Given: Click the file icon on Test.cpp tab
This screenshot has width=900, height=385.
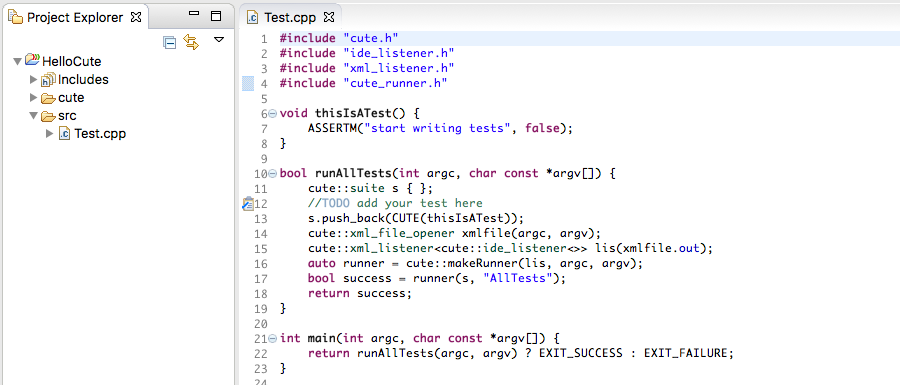Looking at the screenshot, I should tap(253, 18).
